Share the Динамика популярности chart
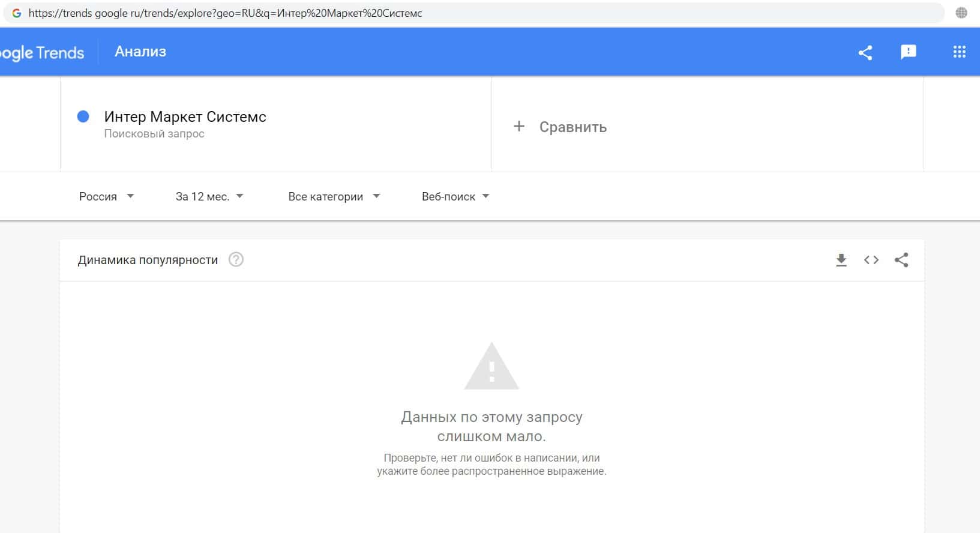Screen dimensions: 980x533 pos(901,260)
